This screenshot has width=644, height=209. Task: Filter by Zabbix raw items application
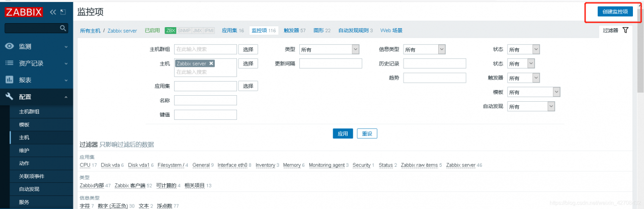point(419,165)
